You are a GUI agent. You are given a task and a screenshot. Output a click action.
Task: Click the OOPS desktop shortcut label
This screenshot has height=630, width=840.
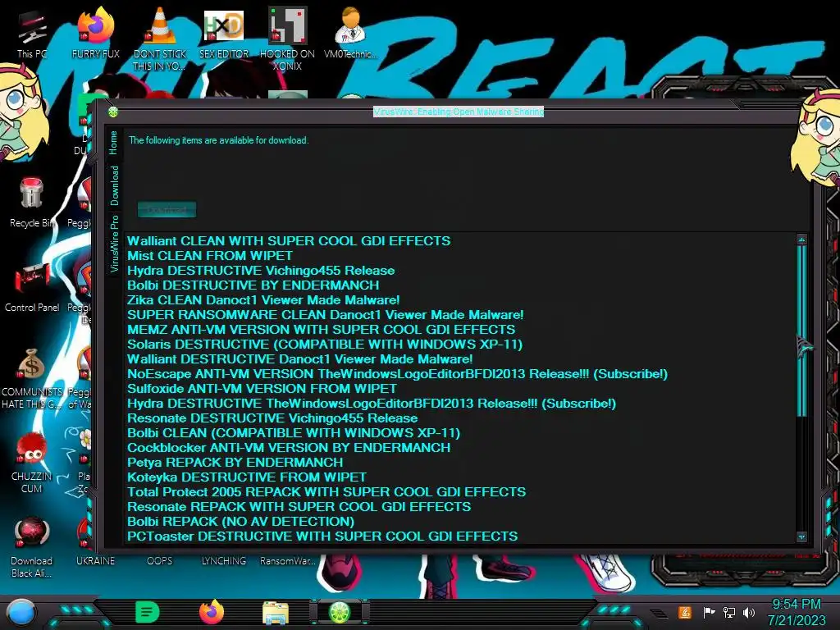coord(160,561)
